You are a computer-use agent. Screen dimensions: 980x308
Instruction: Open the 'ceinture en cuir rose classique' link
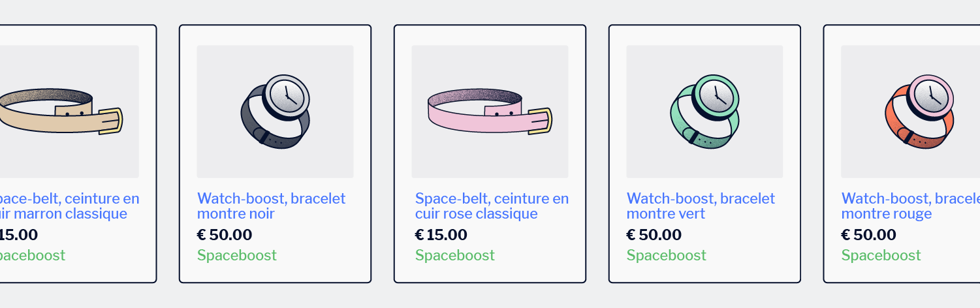492,206
